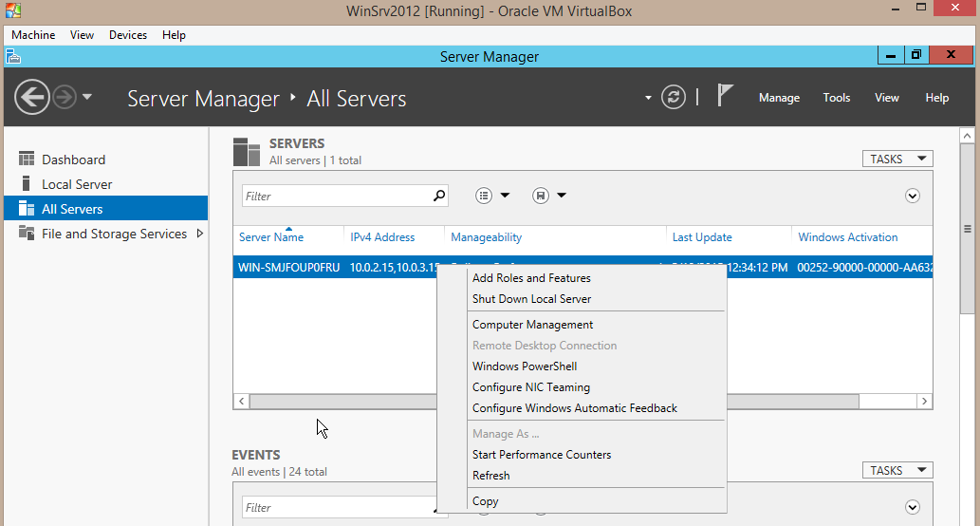Open the criteria list options icon
The height and width of the screenshot is (526, 980).
(x=484, y=196)
